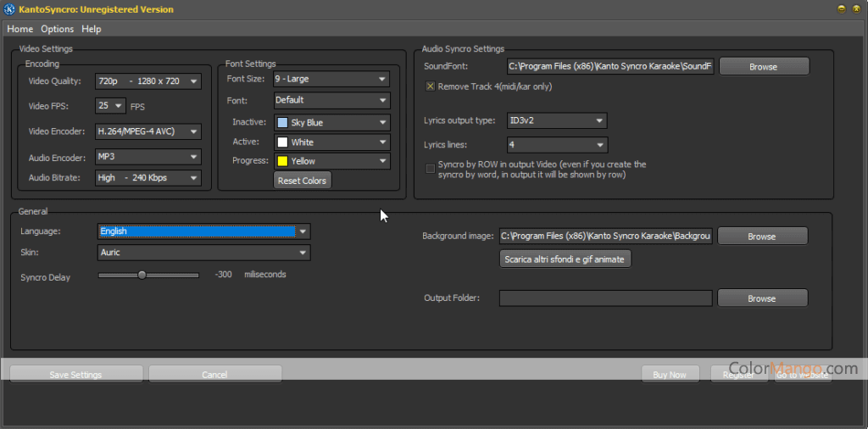Open the Help menu
This screenshot has width=868, height=429.
92,29
